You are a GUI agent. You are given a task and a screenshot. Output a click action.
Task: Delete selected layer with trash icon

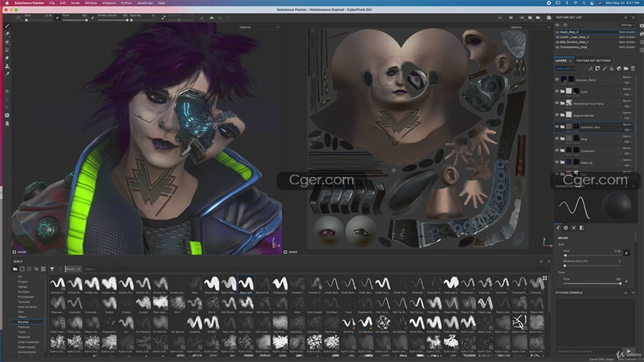click(633, 69)
